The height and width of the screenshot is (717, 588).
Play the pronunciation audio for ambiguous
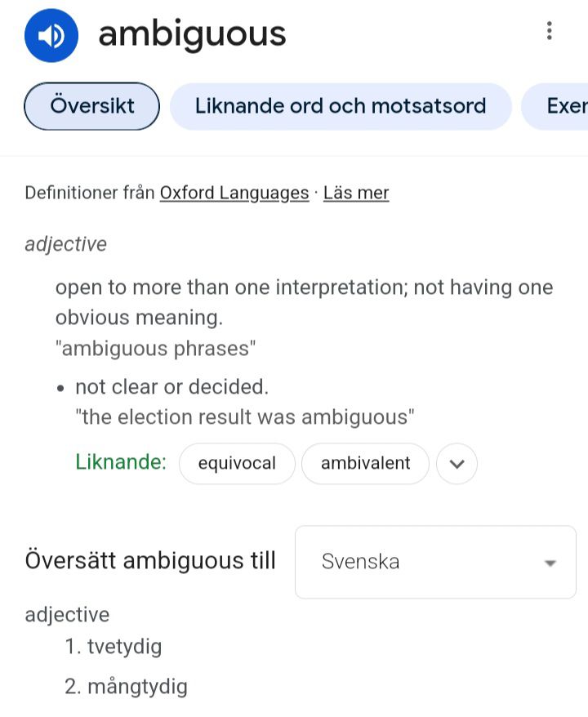pos(51,35)
